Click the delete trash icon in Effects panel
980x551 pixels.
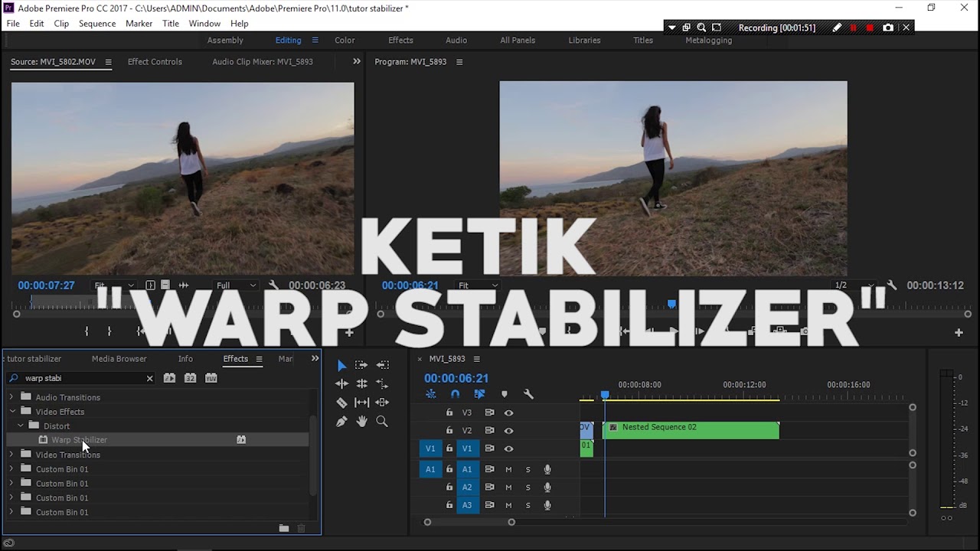301,528
